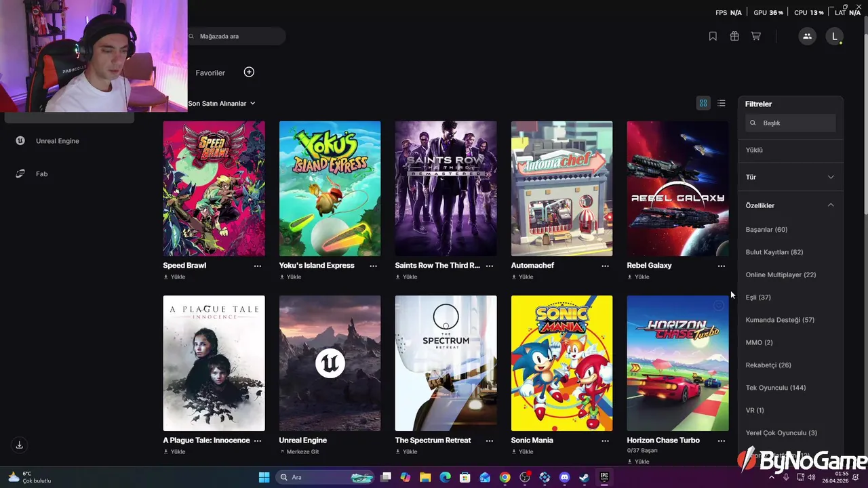Screen dimensions: 868x488
Task: Click Yükle under Yoku's Island Express
Action: pos(290,277)
